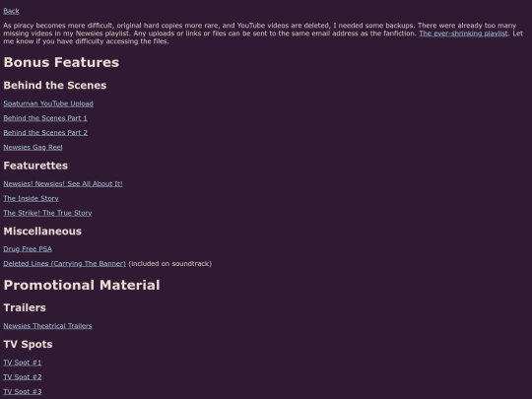This screenshot has width=532, height=399.
Task: Click the Trailers heading
Action: pyautogui.click(x=25, y=307)
